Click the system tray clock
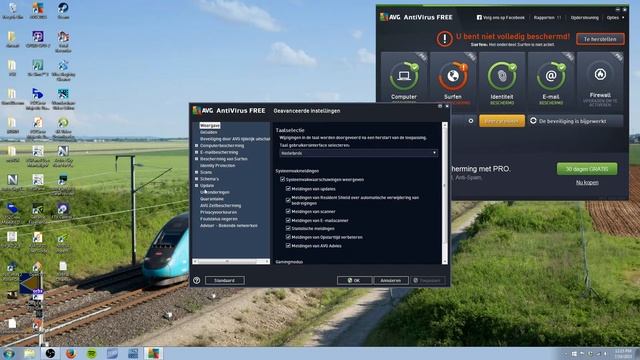Screen dimensions: 640x360 [x=623, y=353]
